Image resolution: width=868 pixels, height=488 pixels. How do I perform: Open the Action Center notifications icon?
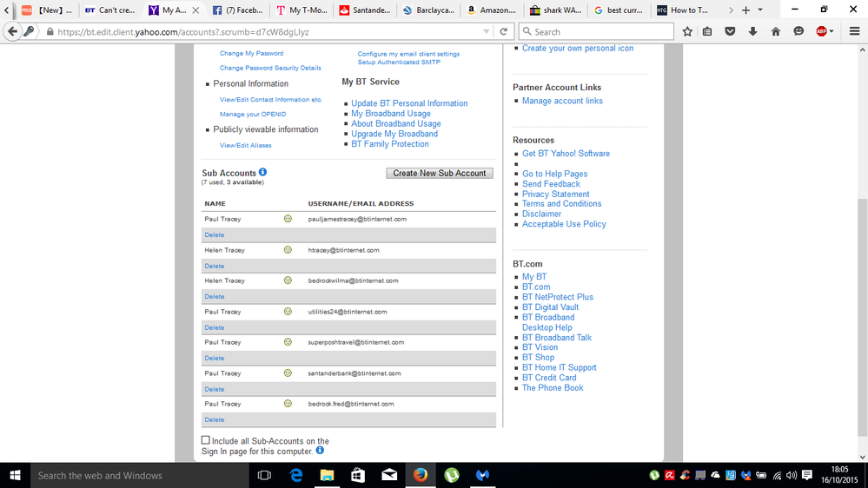[807, 475]
